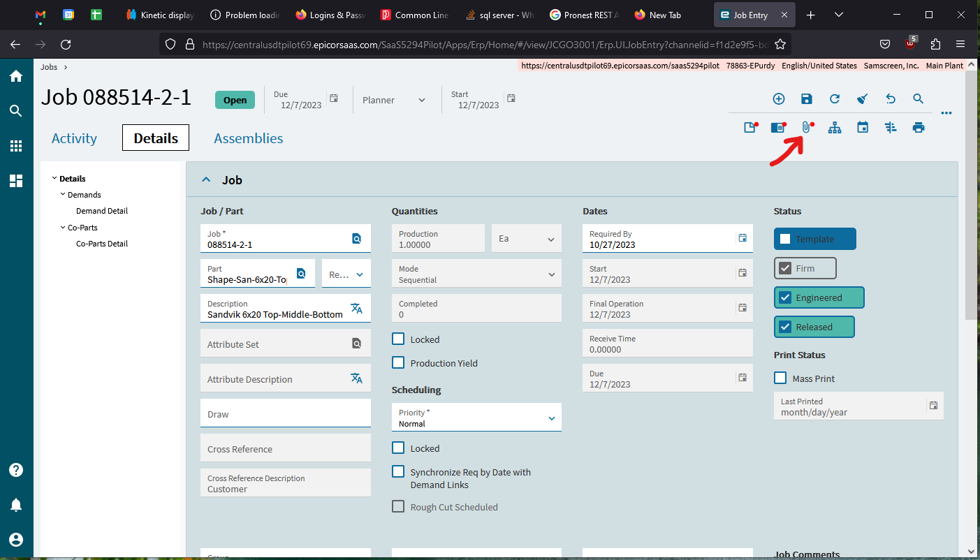Check the Template status checkbox

tap(786, 238)
